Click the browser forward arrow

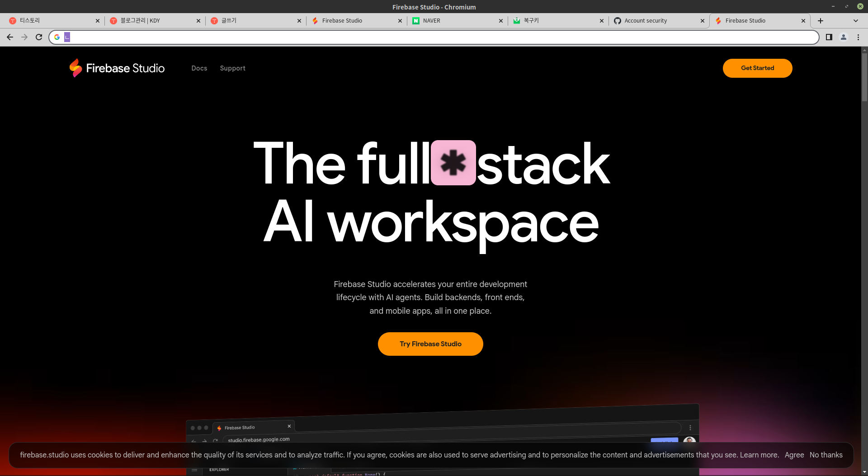(x=24, y=37)
